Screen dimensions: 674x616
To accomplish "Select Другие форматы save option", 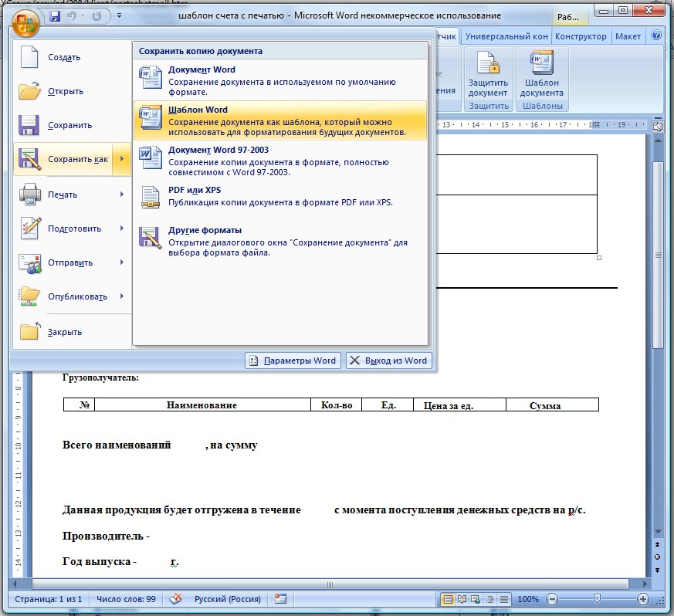I will tap(280, 241).
